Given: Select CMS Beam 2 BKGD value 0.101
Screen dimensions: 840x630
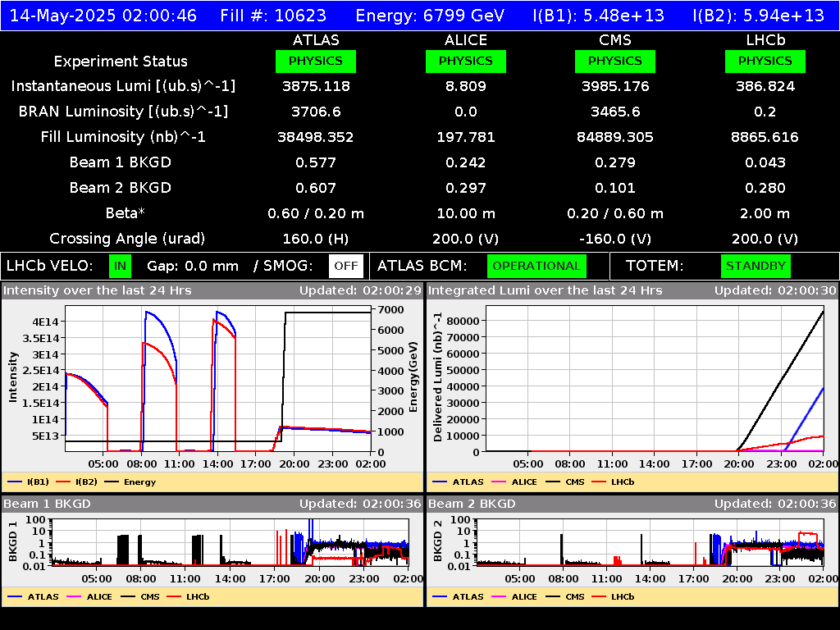Looking at the screenshot, I should point(615,188).
